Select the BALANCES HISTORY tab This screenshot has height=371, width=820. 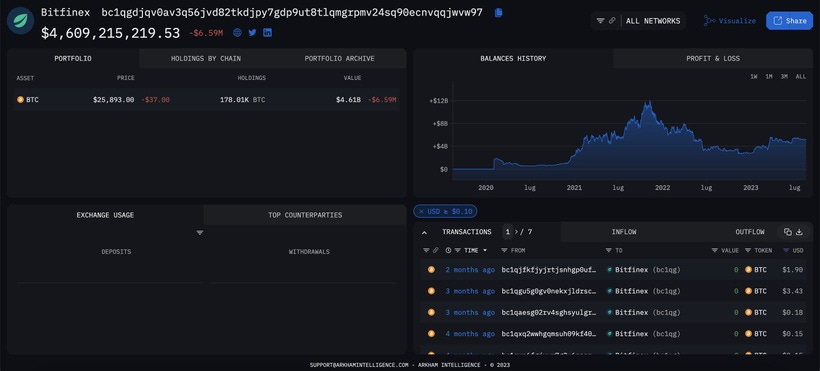(513, 59)
